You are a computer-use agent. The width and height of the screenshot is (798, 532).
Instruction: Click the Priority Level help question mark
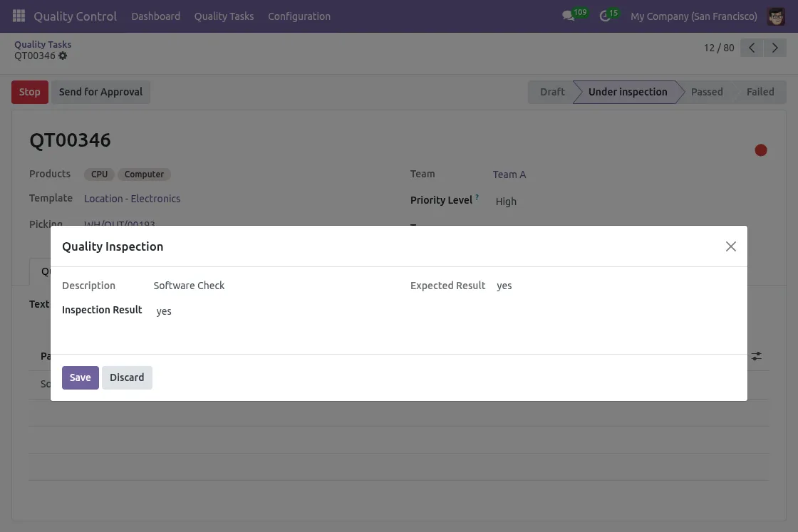coord(477,197)
